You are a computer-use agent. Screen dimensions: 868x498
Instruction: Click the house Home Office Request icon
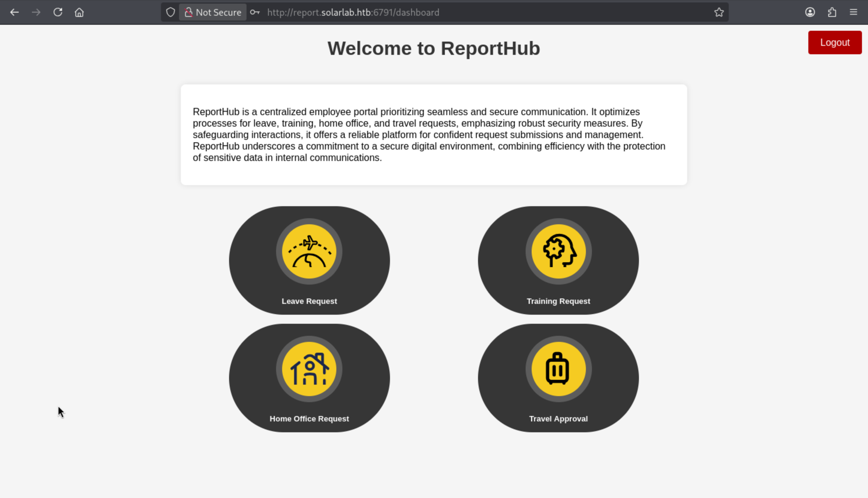point(309,369)
